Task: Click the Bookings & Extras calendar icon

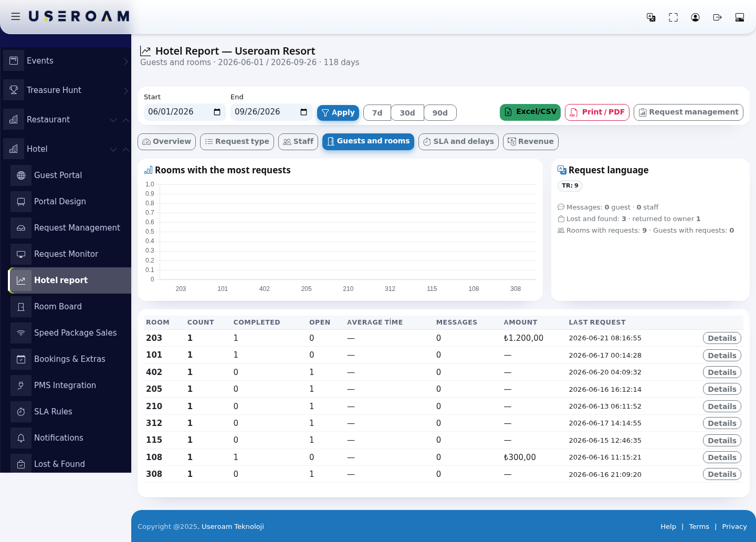Action: coord(21,359)
